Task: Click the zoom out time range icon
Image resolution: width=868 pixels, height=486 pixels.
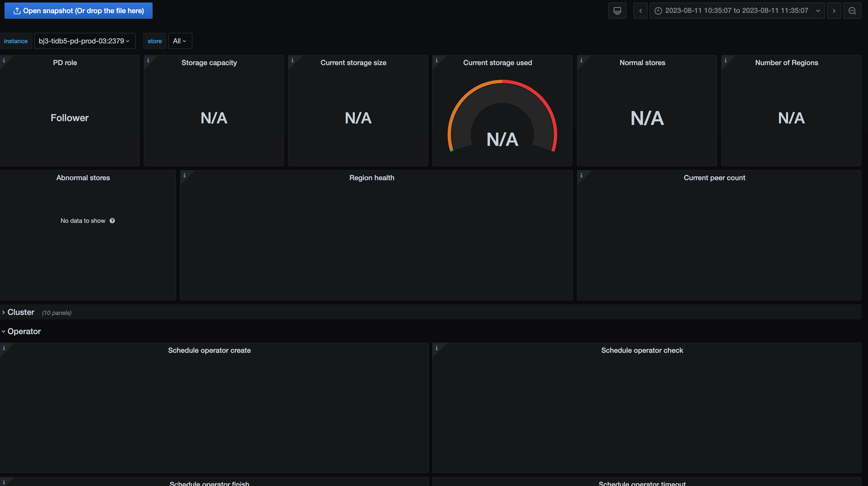Action: [852, 11]
